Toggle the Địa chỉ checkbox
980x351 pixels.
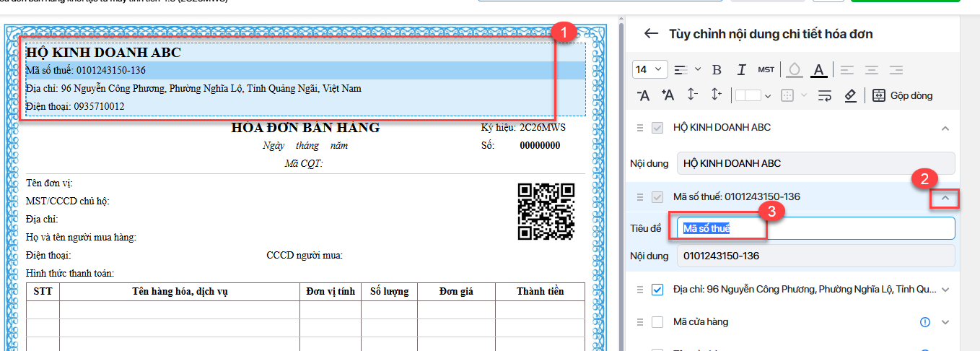(x=657, y=290)
